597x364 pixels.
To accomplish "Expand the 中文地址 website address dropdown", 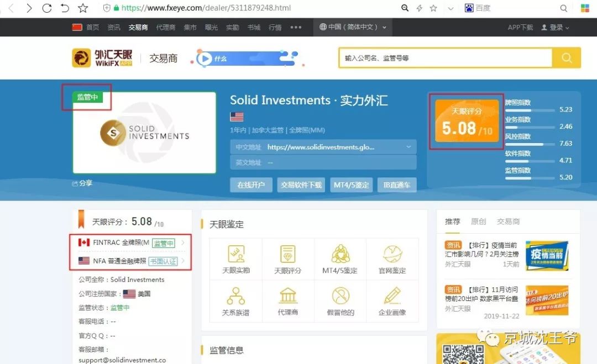I will click(x=409, y=147).
